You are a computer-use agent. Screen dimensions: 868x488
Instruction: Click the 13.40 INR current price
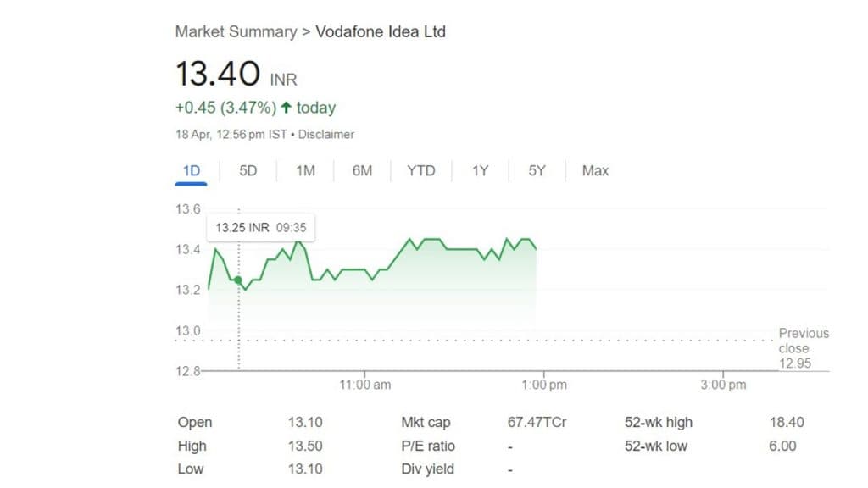coord(217,74)
